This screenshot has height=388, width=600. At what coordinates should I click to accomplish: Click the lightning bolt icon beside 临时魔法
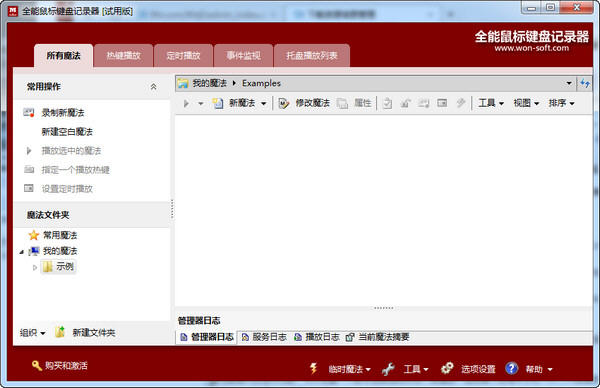pyautogui.click(x=313, y=368)
